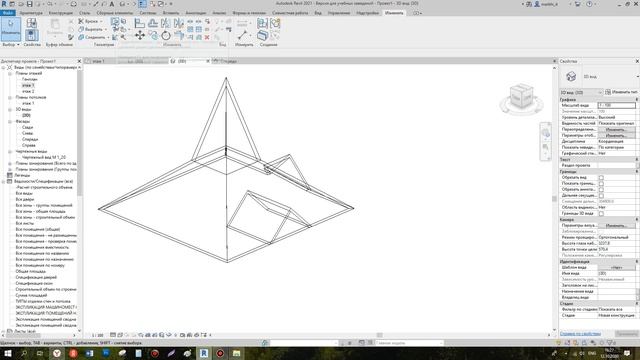Click the horizontal scrollbar under the 3D view

coord(380,335)
